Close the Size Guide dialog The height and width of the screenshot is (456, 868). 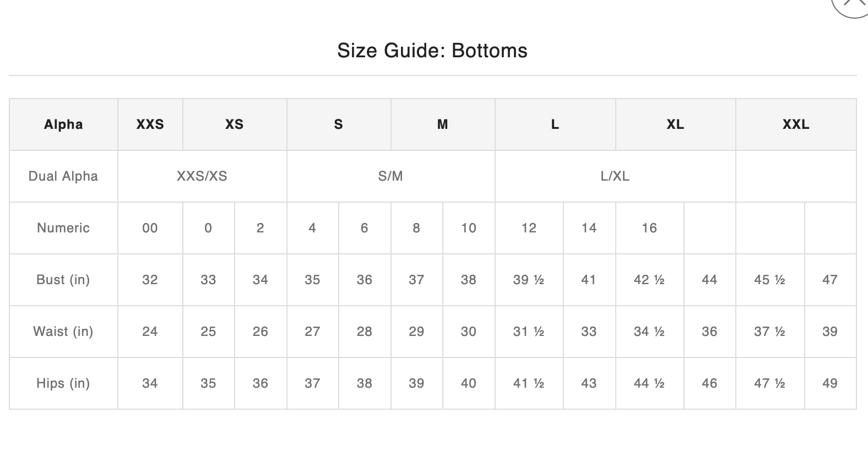[852, 4]
